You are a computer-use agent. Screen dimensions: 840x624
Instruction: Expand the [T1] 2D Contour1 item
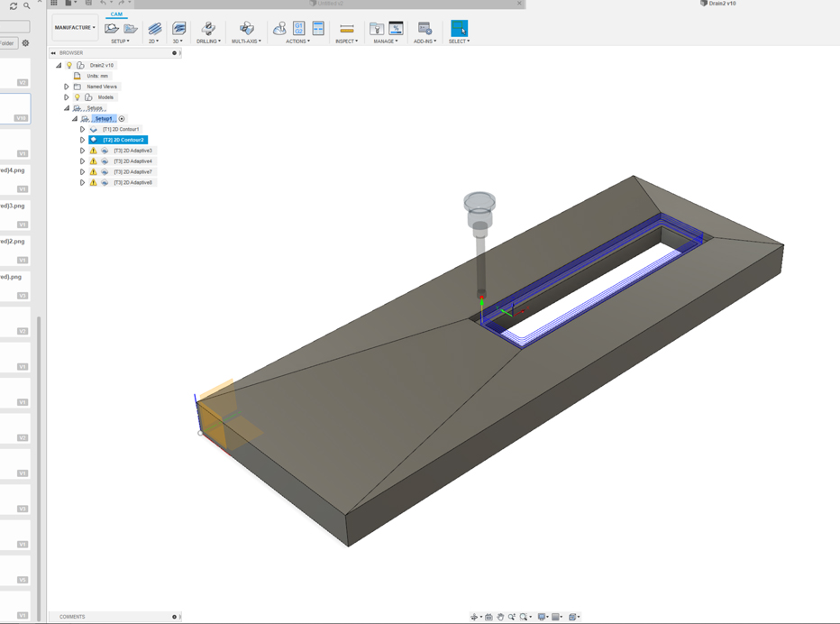pyautogui.click(x=83, y=129)
